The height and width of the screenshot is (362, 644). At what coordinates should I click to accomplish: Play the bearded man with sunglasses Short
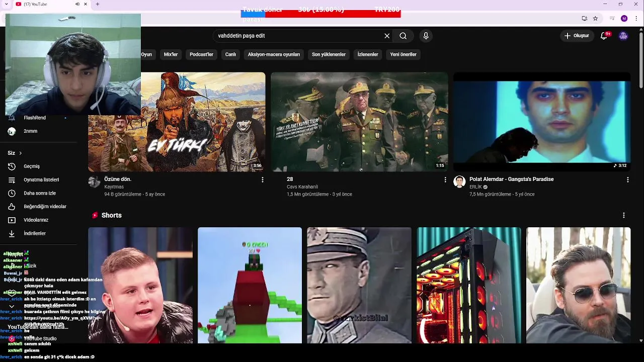[578, 285]
